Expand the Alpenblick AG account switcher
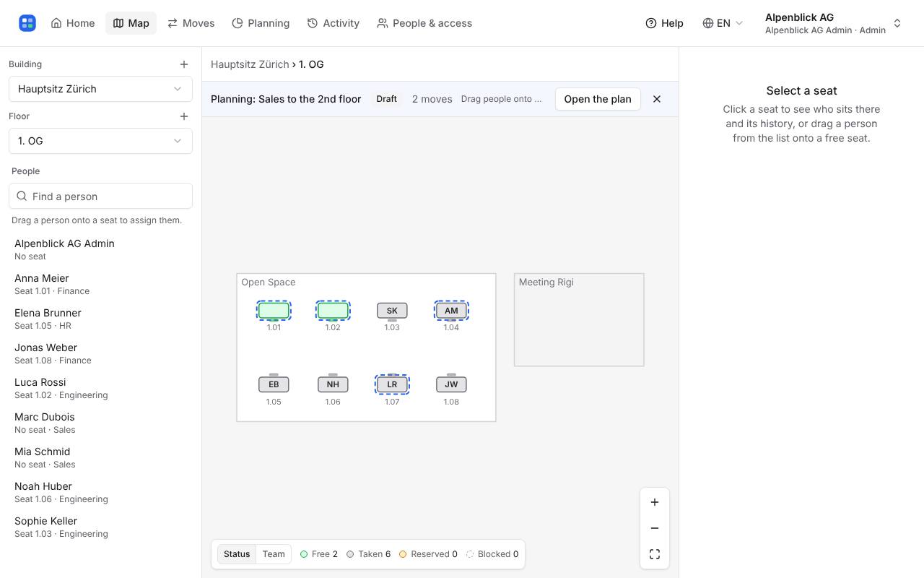The image size is (924, 578). click(833, 23)
